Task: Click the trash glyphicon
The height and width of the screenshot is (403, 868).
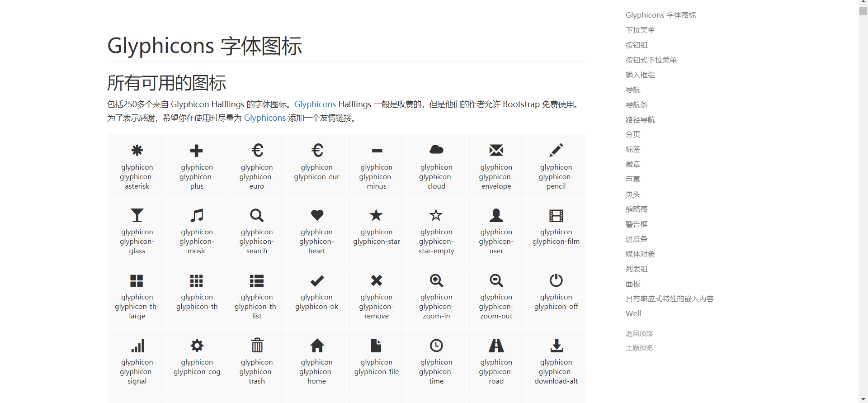Action: [x=257, y=345]
